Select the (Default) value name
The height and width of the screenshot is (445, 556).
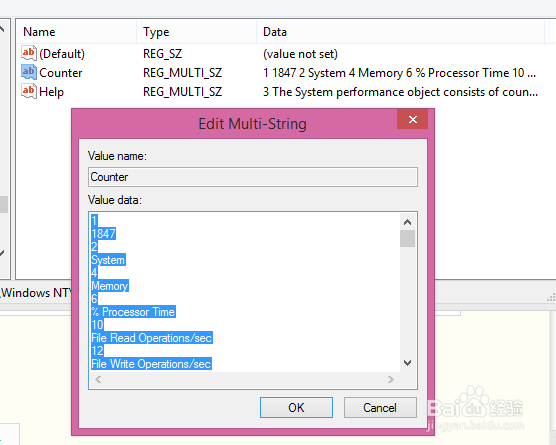62,54
